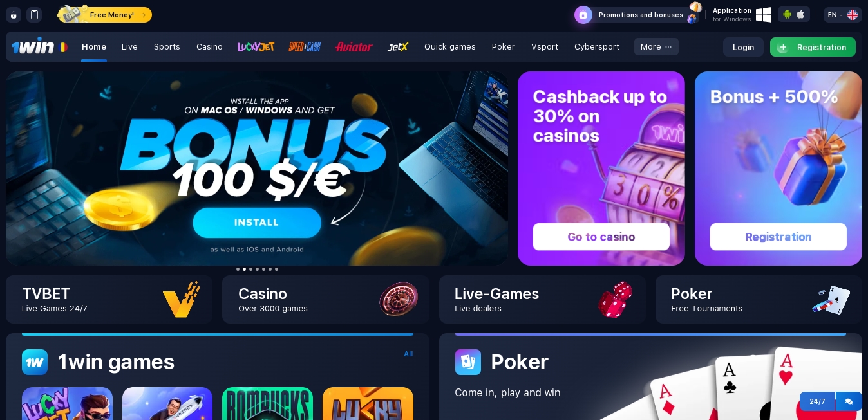Open the JetX game logo
Viewport: 868px width, 420px height.
pyautogui.click(x=398, y=47)
